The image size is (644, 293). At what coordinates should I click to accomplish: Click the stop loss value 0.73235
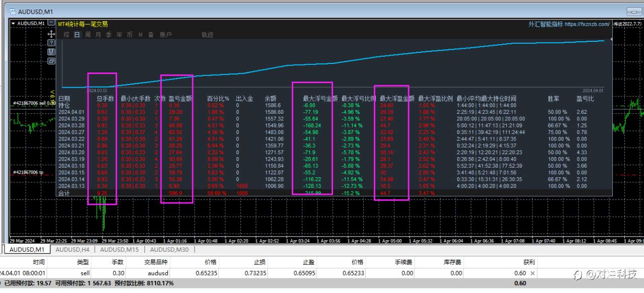click(x=256, y=273)
